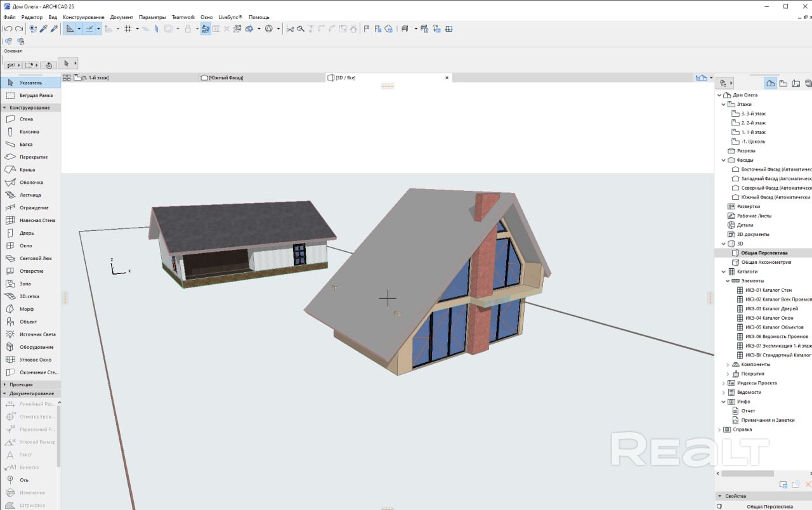Toggle the highlighted trace reference button

point(206,29)
